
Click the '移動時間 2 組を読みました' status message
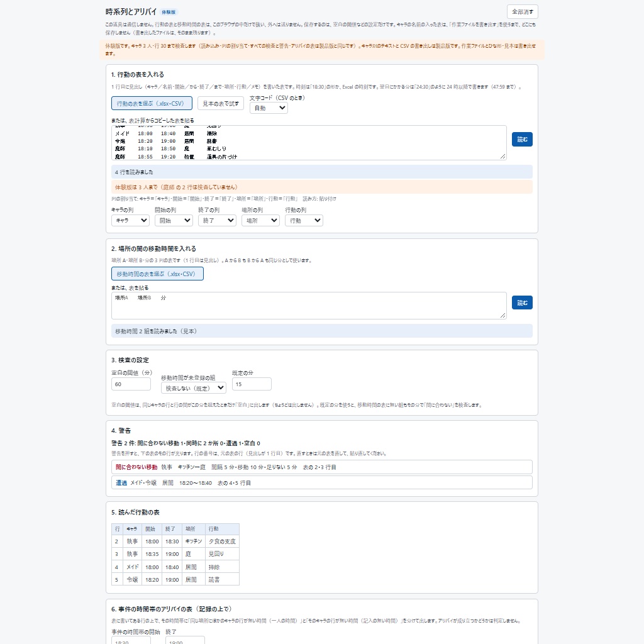point(321,331)
